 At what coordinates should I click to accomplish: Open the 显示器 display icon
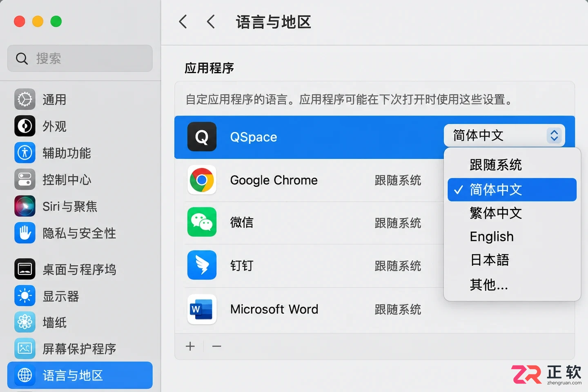pos(25,296)
